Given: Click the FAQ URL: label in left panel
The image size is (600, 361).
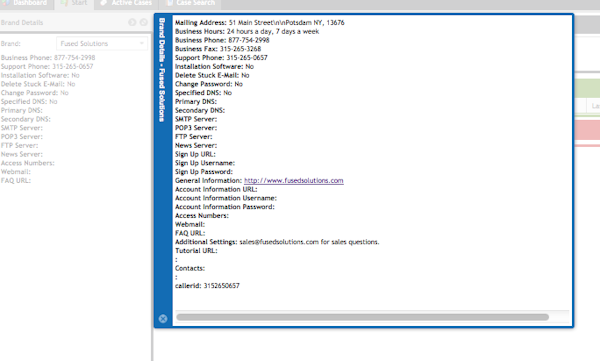Looking at the screenshot, I should [x=16, y=181].
